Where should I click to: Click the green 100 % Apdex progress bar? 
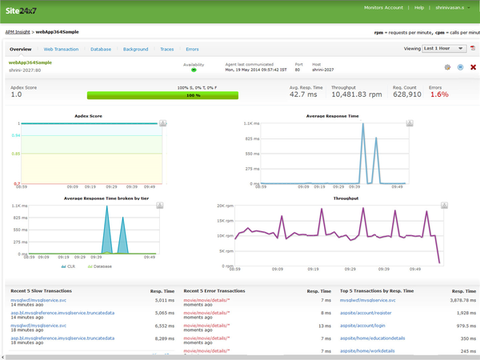pyautogui.click(x=163, y=95)
